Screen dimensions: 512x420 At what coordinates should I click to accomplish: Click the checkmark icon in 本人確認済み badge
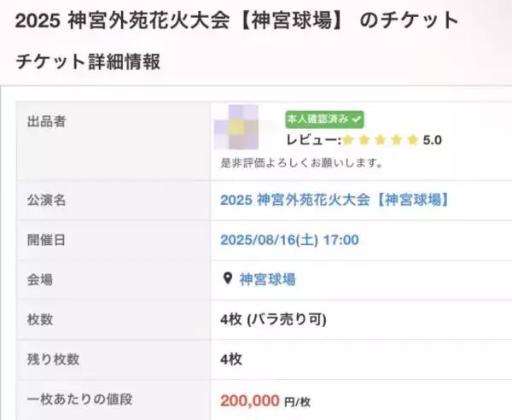tap(356, 120)
